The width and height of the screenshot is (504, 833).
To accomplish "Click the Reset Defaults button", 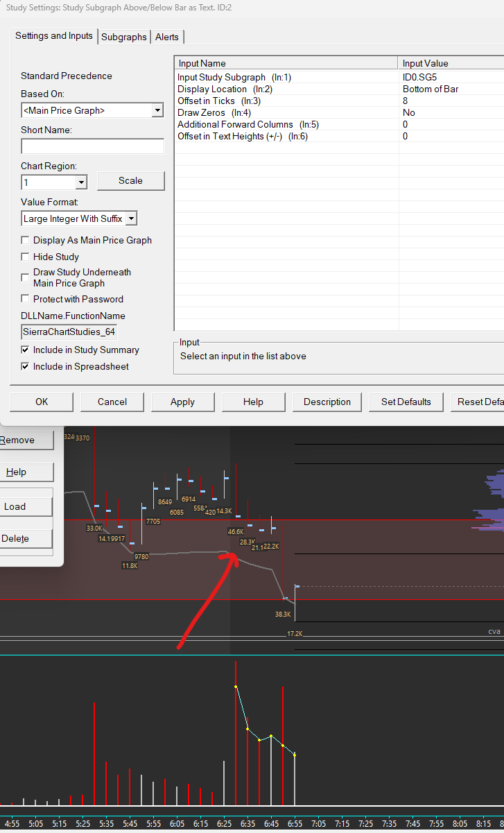I will [477, 402].
